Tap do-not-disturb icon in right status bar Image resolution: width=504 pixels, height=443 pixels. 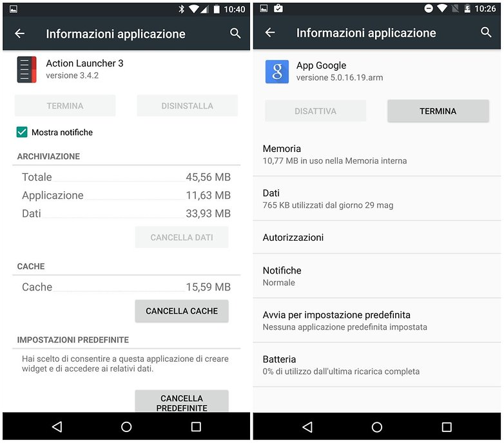(429, 8)
